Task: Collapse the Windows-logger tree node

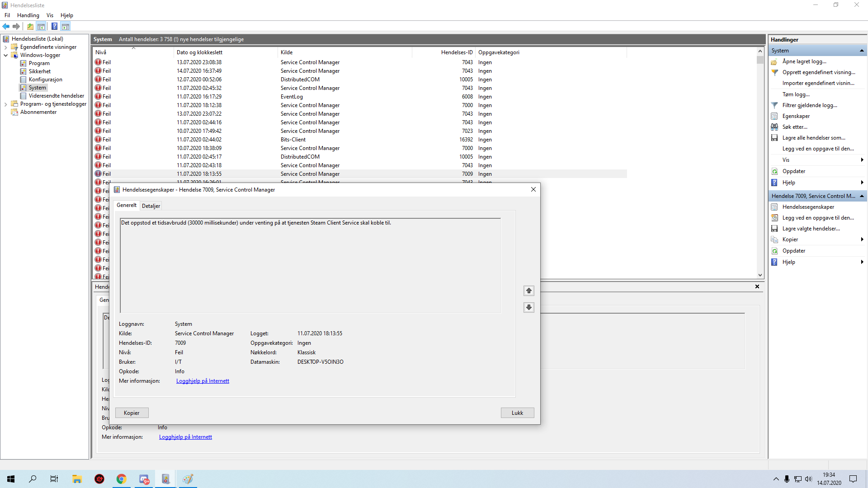Action: 5,55
